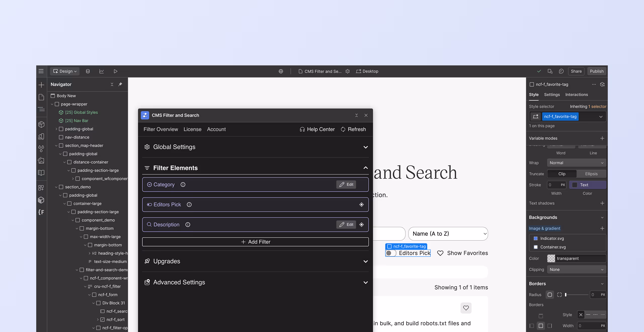Switch to the Settings tab
644x332 pixels.
(552, 95)
